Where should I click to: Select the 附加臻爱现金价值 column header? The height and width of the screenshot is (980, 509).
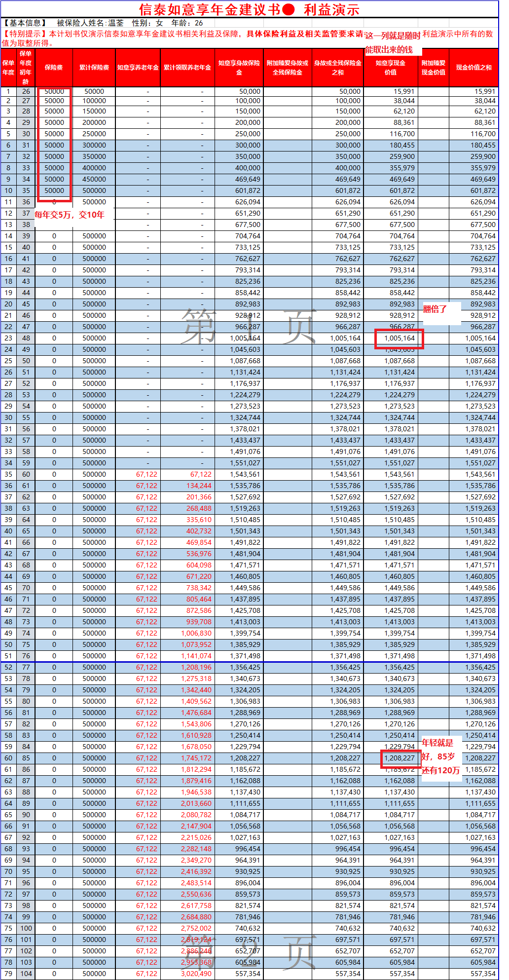(434, 67)
